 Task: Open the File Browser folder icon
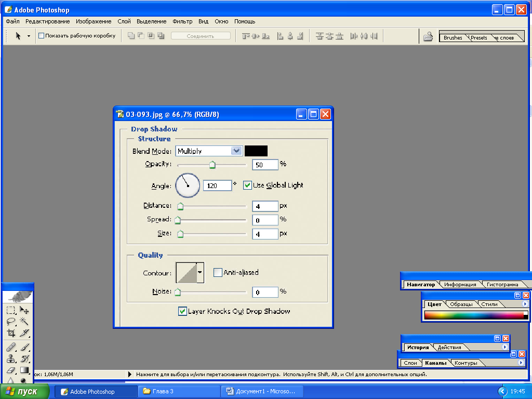428,36
